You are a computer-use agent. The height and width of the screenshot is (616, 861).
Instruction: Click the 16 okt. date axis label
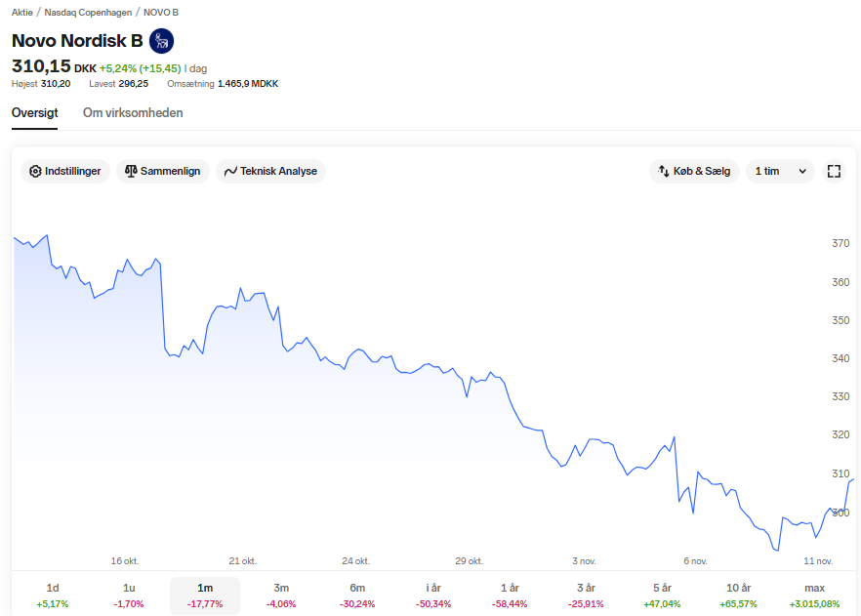tap(125, 561)
